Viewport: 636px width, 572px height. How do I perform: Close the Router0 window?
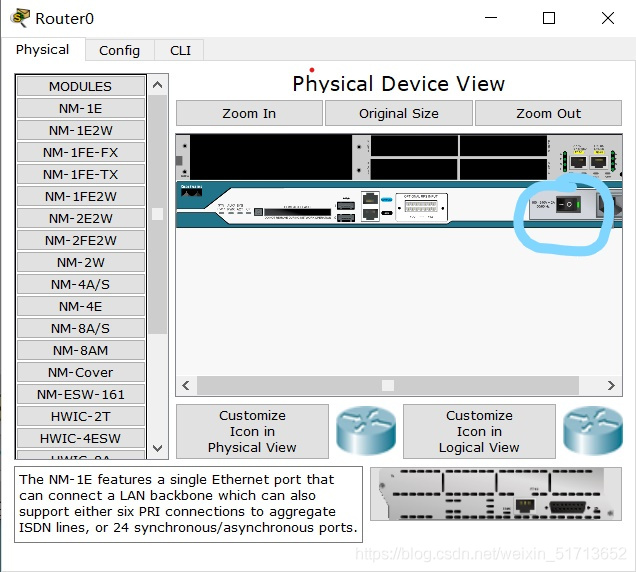pyautogui.click(x=608, y=18)
